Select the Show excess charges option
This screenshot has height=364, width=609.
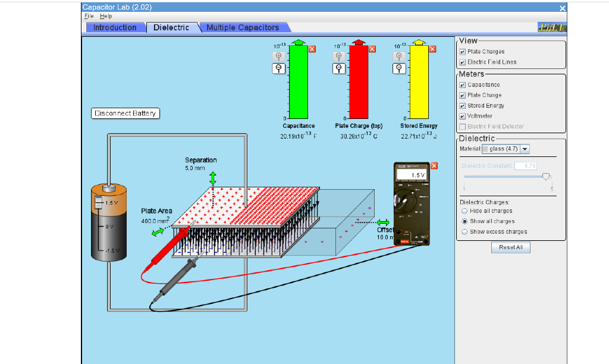tap(464, 231)
